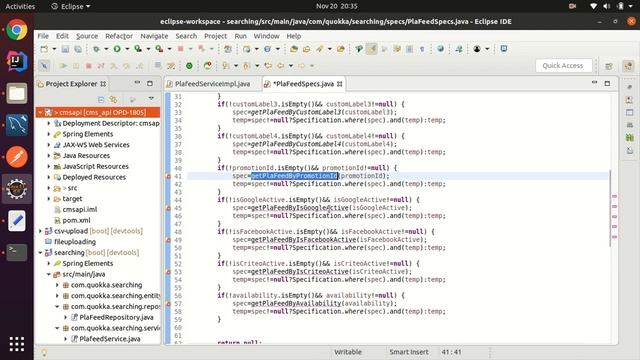This screenshot has width=640, height=360.
Task: Click the Relaunch Spring Boot icon
Action: coord(208,65)
